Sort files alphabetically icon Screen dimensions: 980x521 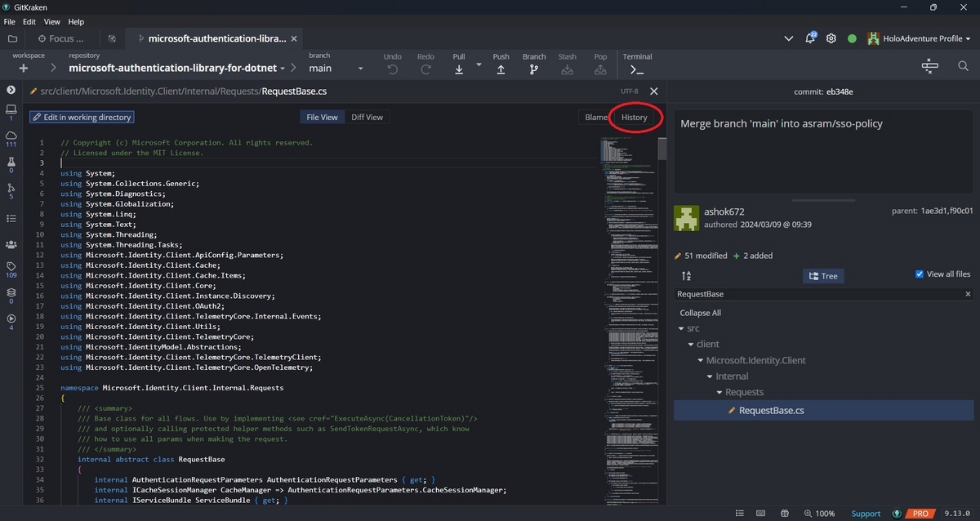point(686,276)
